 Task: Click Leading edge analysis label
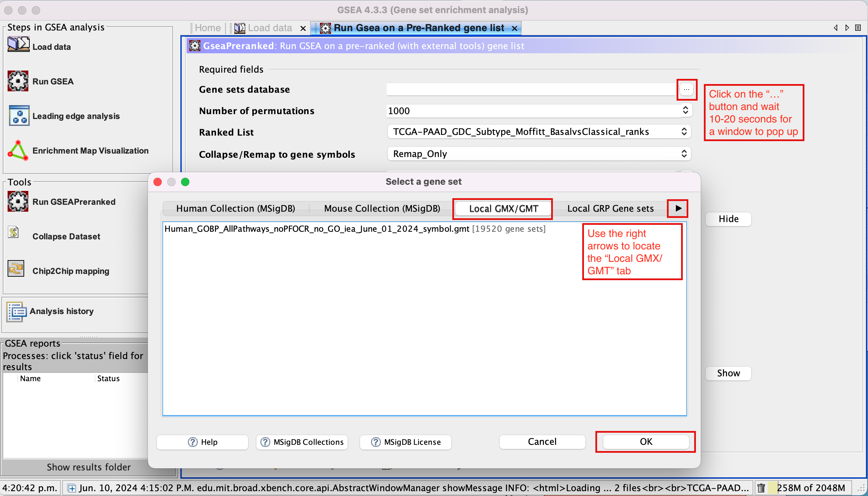click(76, 116)
